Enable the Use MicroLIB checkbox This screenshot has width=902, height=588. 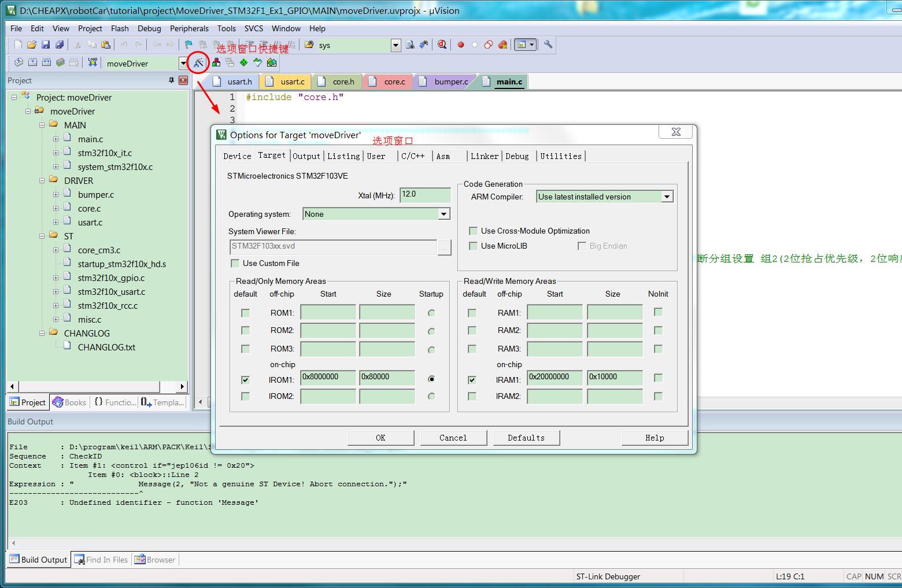474,246
